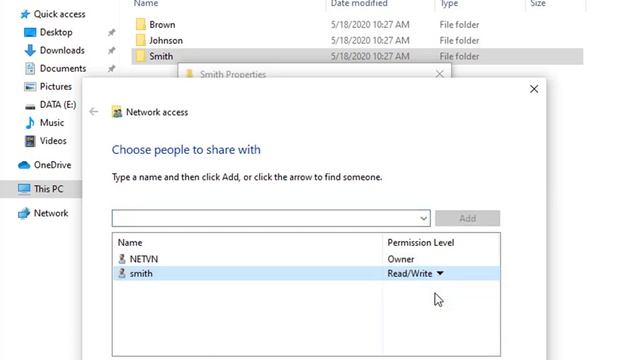Click the DATA (E:) drive icon
This screenshot has height=360, width=640.
tap(30, 107)
